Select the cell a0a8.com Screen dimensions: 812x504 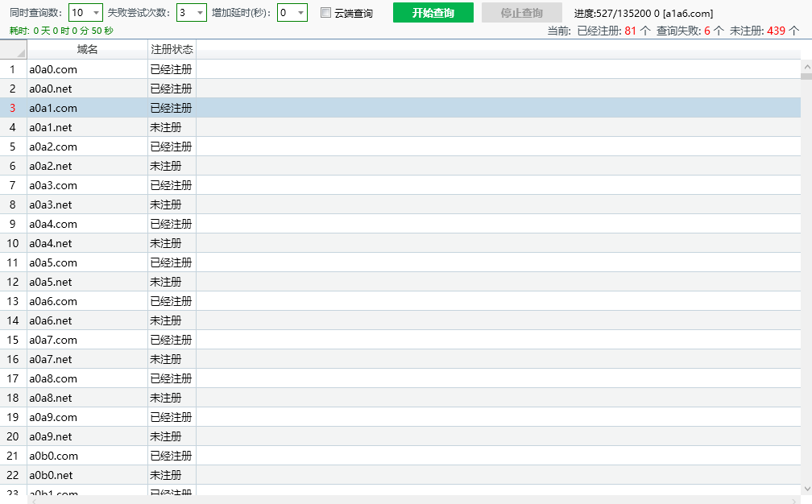[87, 378]
